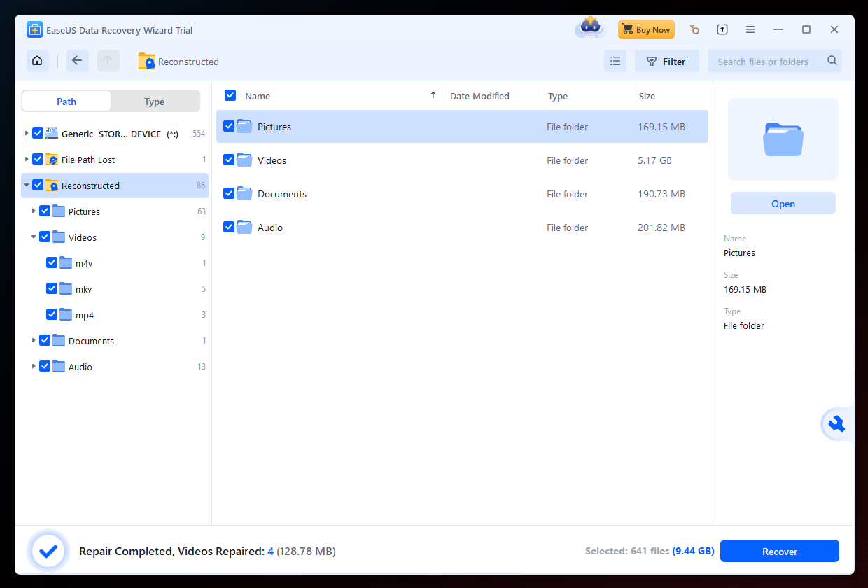868x588 pixels.
Task: Expand the Documents node in tree
Action: tap(34, 340)
